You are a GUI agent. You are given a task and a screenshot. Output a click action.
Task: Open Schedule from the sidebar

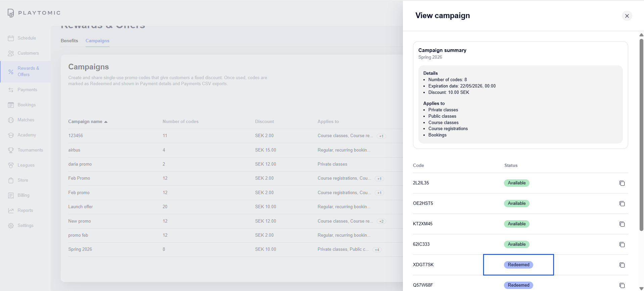(27, 38)
